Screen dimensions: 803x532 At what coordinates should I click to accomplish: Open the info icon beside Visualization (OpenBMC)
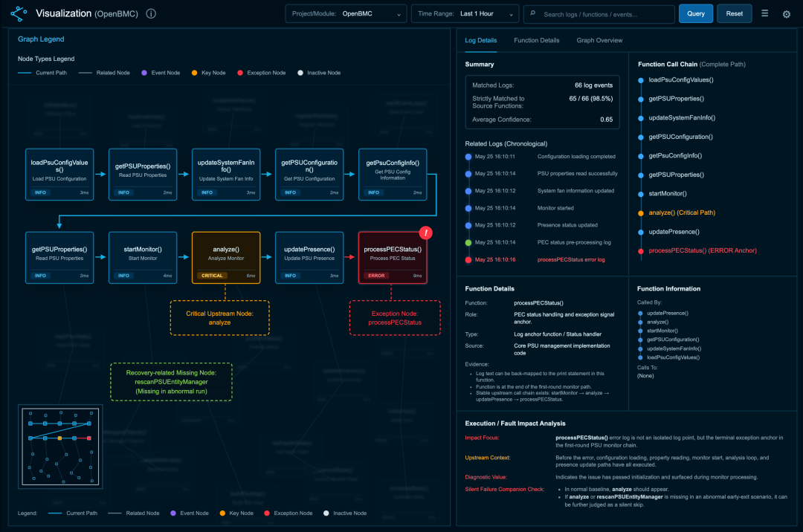coord(151,14)
